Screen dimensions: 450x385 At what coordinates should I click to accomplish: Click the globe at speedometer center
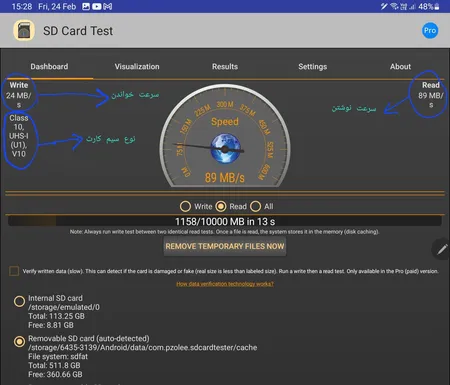tap(225, 148)
